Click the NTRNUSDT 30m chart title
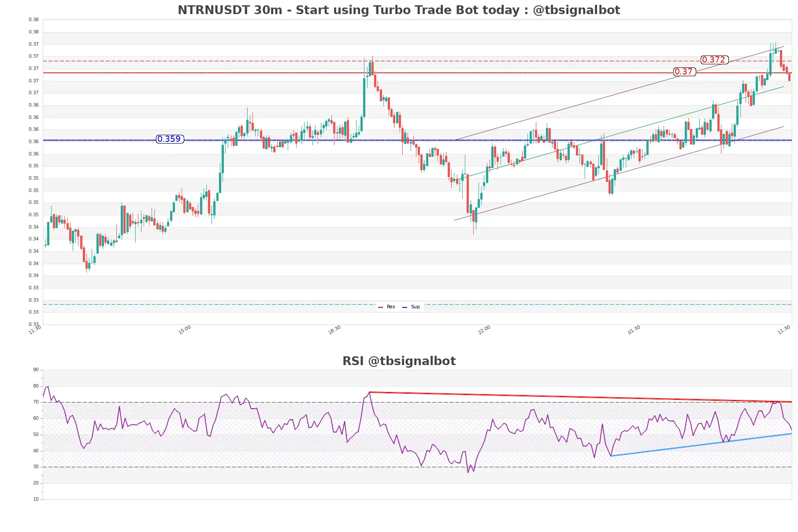 tap(399, 10)
